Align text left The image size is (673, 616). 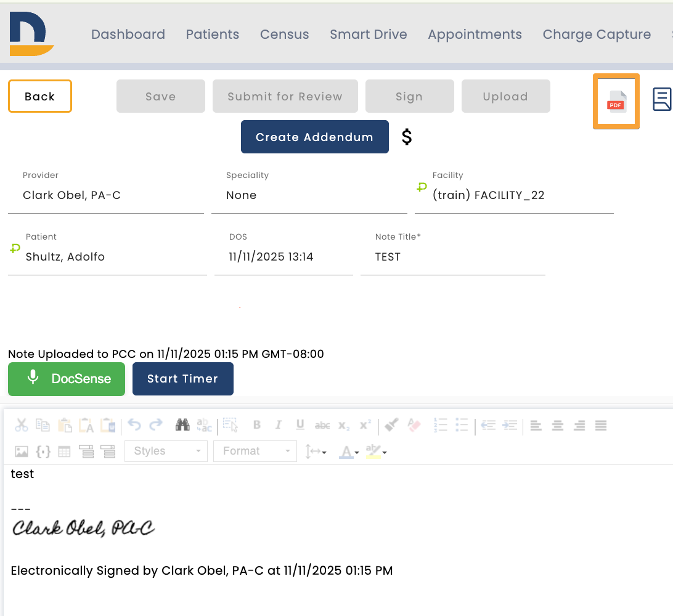click(536, 425)
